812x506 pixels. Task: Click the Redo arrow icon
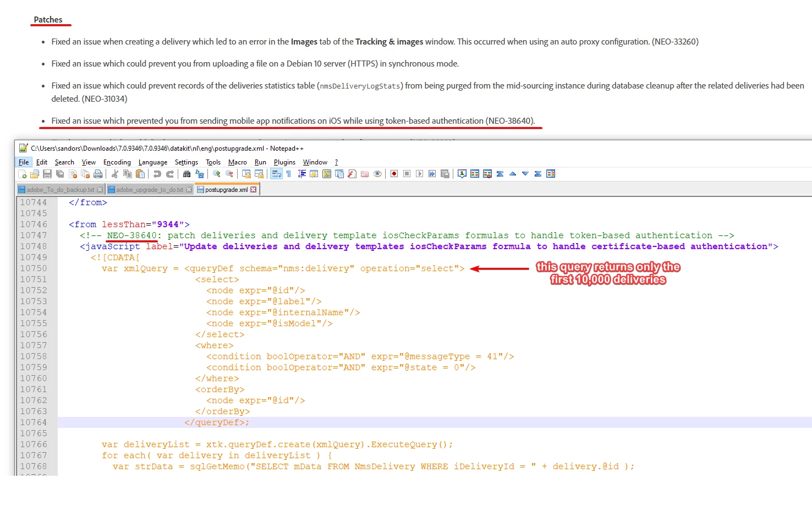170,174
